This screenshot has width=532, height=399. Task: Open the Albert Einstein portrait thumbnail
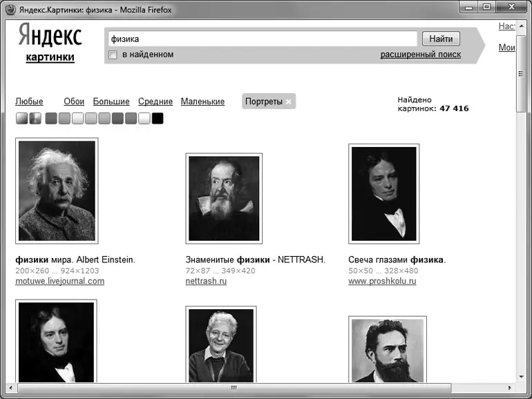(x=57, y=191)
